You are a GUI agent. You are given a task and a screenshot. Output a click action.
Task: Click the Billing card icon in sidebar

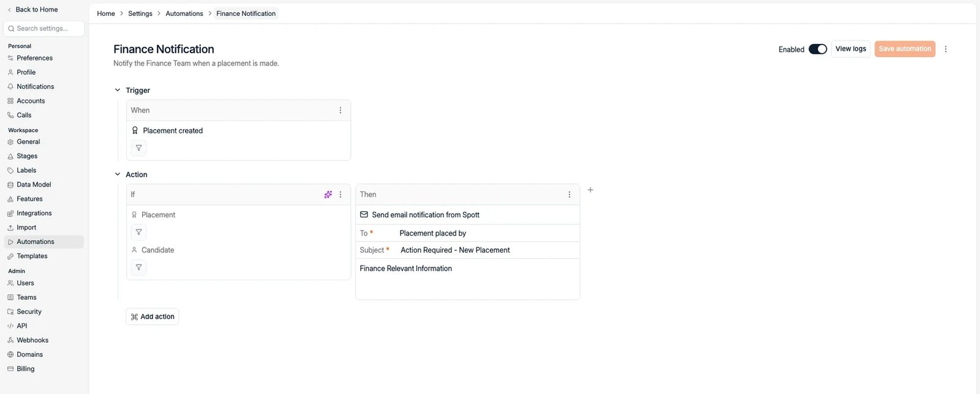pyautogui.click(x=10, y=369)
